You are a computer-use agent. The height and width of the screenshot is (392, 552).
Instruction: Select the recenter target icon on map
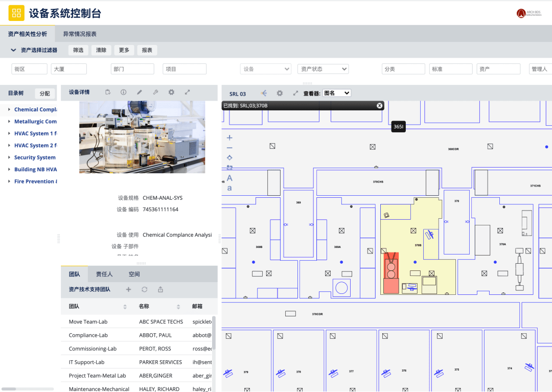coord(229,157)
